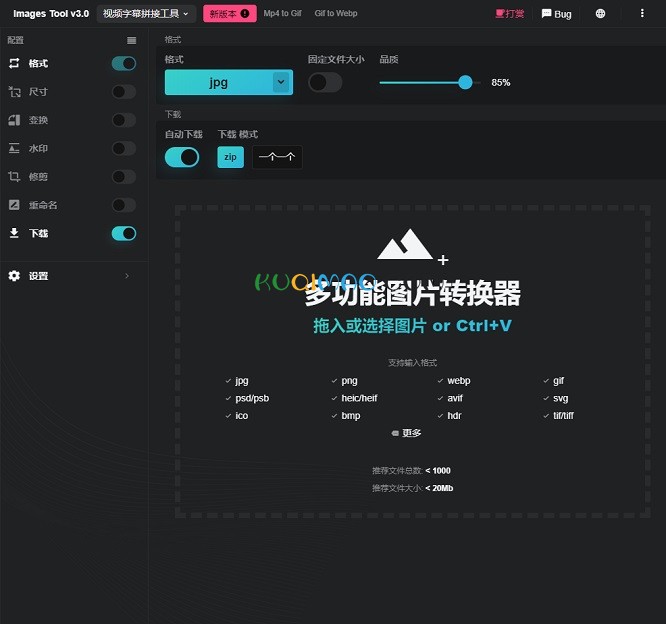Viewport: 666px width, 624px height.
Task: Click the 修剪 crop icon in sidebar
Action: [14, 177]
